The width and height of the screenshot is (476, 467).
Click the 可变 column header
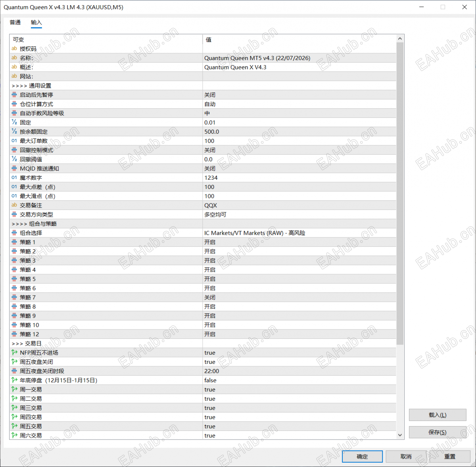click(x=106, y=39)
